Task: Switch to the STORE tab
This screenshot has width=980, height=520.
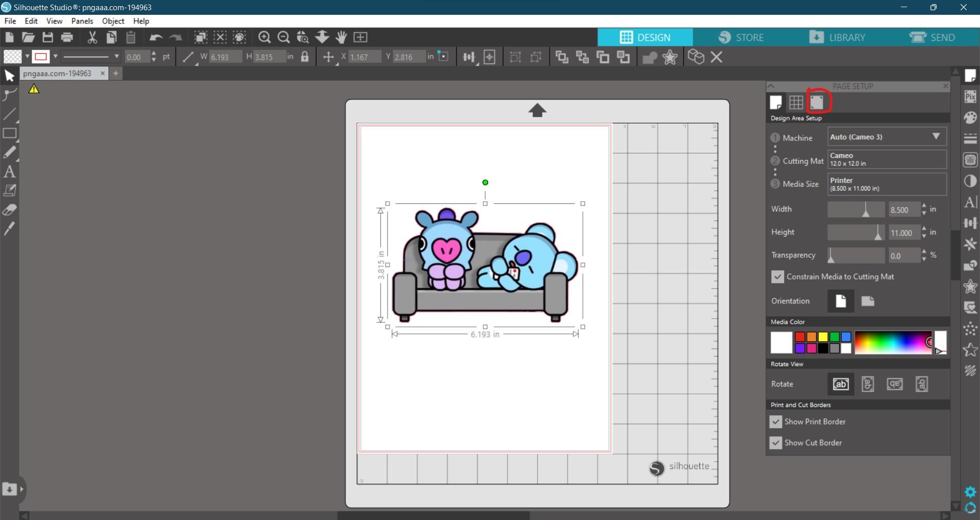Action: [741, 37]
